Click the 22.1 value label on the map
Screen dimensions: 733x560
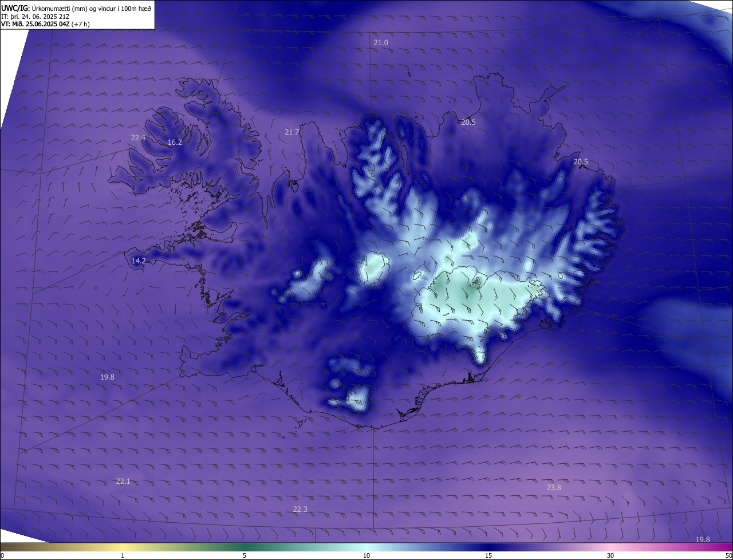(123, 482)
